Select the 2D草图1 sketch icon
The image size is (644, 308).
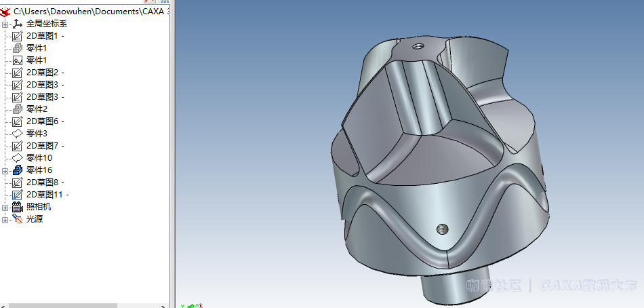[18, 36]
